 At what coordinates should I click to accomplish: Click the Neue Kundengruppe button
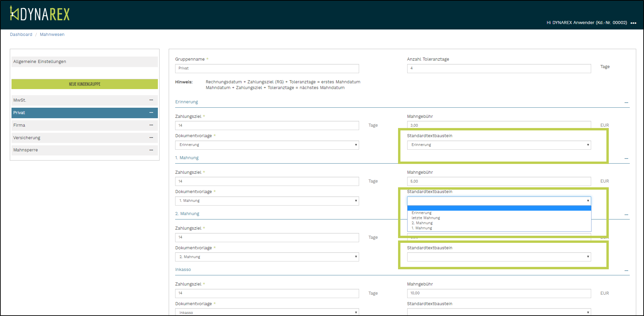(85, 84)
